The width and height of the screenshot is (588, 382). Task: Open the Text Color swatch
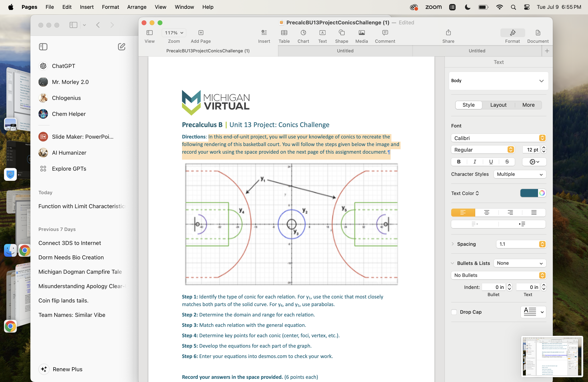pos(529,193)
